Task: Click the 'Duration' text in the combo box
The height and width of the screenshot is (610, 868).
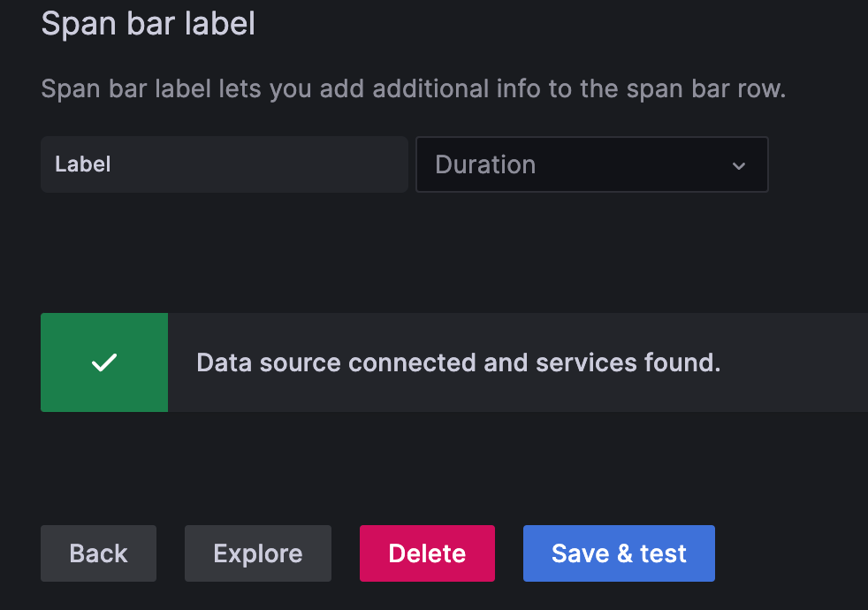Action: click(485, 164)
